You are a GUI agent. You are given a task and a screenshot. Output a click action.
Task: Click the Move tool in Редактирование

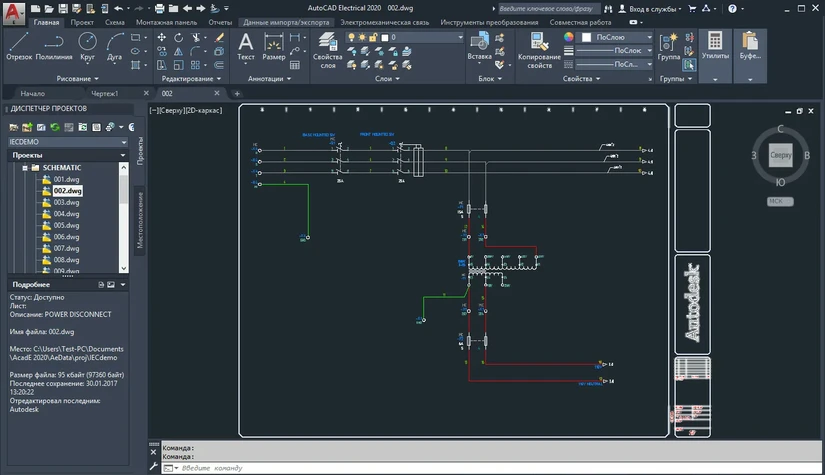click(162, 37)
